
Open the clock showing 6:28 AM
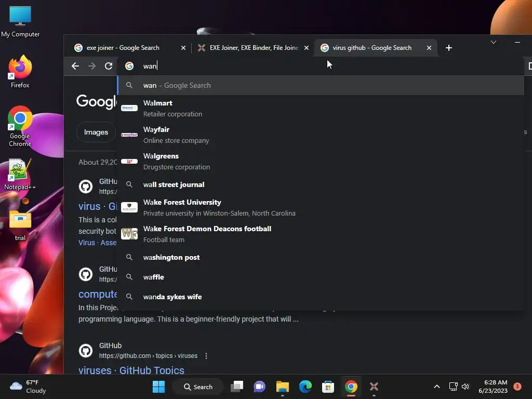tap(493, 387)
